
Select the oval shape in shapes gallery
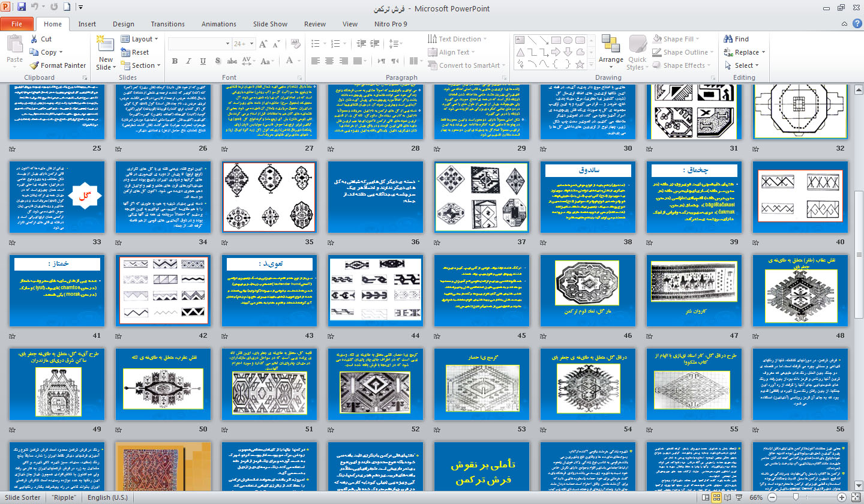click(x=568, y=40)
